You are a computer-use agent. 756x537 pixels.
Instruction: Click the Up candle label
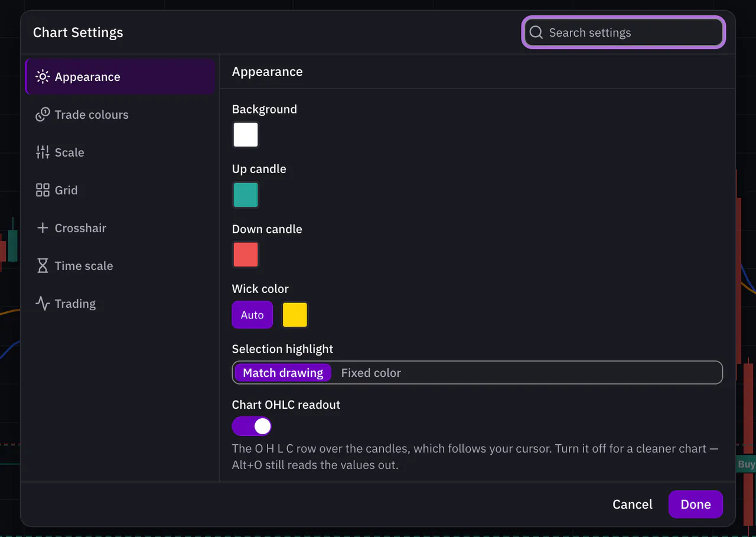coord(259,169)
